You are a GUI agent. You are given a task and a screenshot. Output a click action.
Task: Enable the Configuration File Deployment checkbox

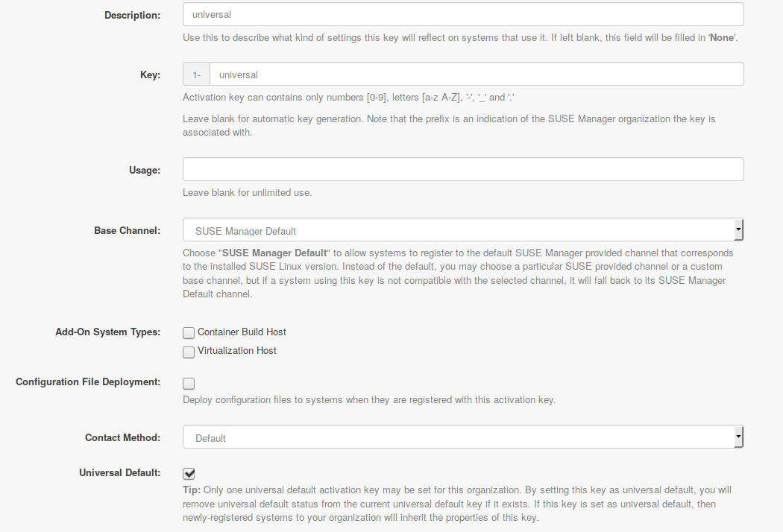tap(189, 384)
